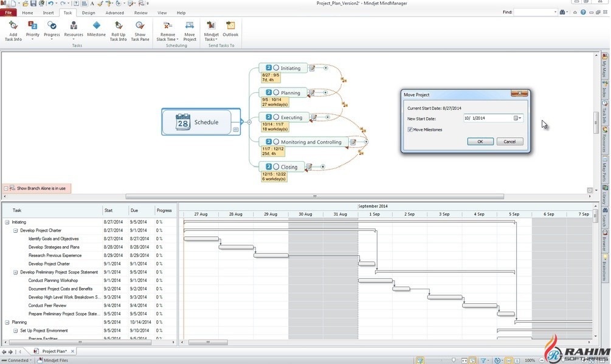Open notes icon on Monitoring and Controlling topic
The height and width of the screenshot is (364, 611).
tap(353, 142)
